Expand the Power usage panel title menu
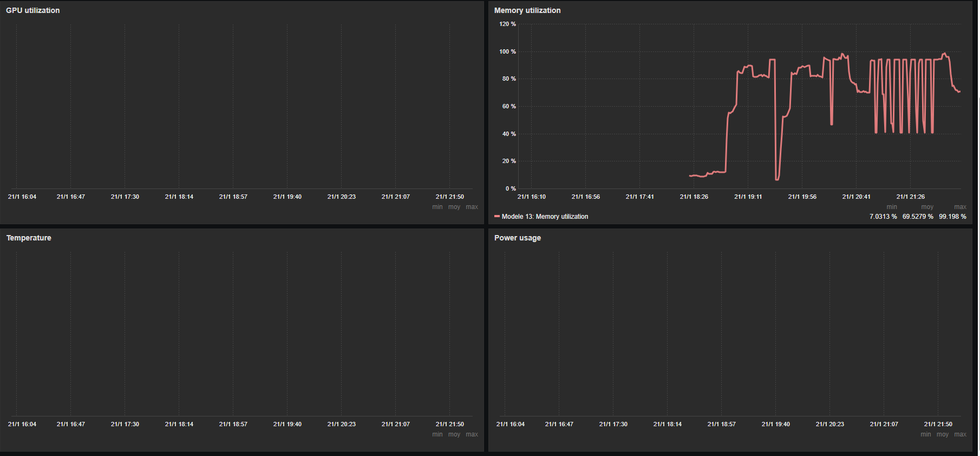The image size is (980, 456). tap(517, 238)
